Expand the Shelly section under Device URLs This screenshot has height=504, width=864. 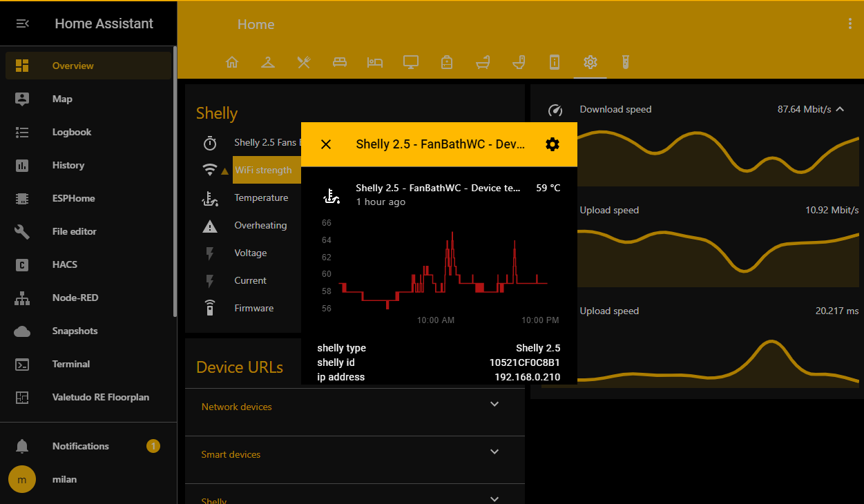[495, 499]
